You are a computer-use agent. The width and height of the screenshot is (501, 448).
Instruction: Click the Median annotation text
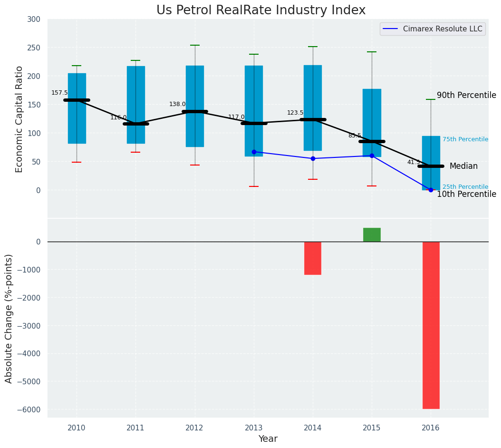463,166
